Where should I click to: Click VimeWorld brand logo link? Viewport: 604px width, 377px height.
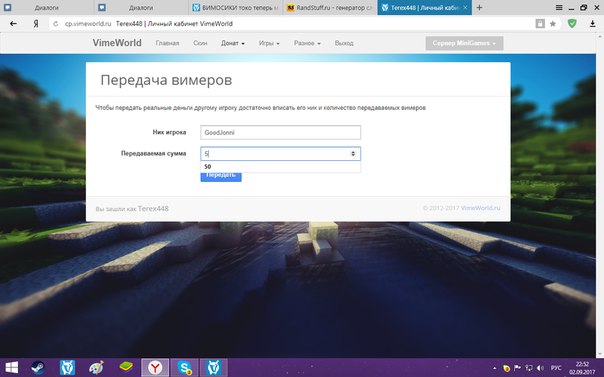117,43
